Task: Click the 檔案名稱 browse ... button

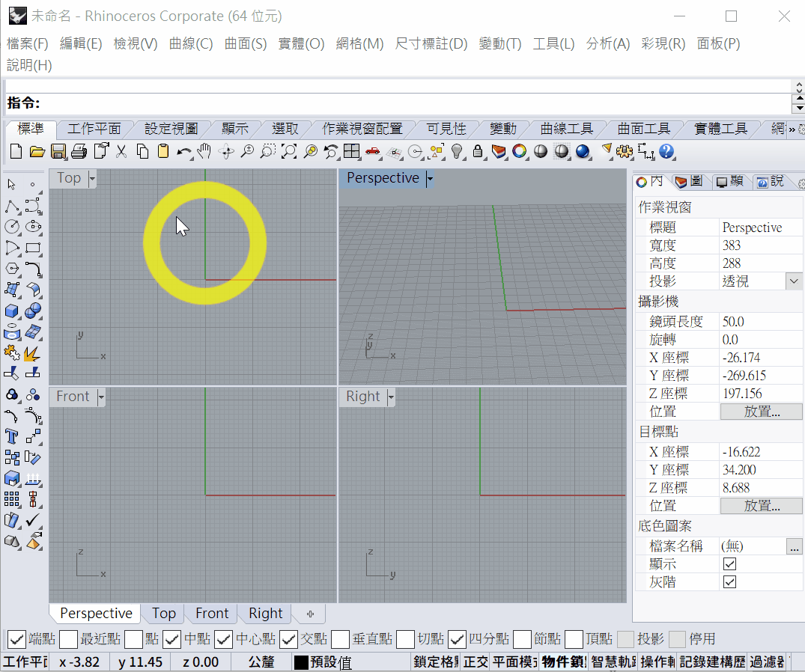Action: 795,546
